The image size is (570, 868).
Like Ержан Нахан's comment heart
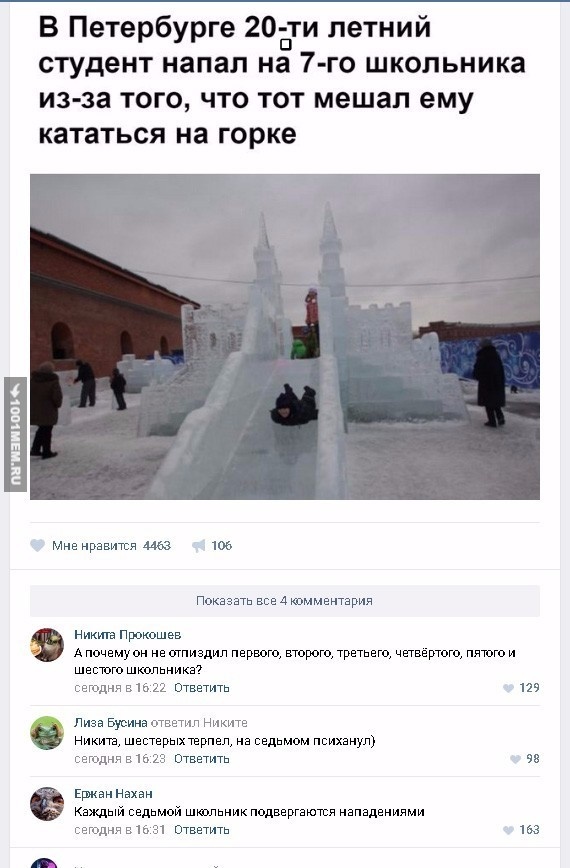[x=508, y=830]
